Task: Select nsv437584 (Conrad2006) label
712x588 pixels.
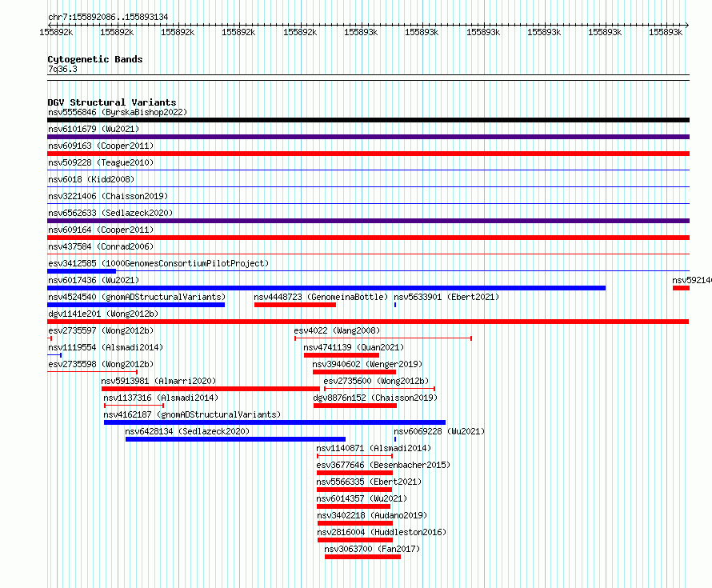Action: pos(101,246)
